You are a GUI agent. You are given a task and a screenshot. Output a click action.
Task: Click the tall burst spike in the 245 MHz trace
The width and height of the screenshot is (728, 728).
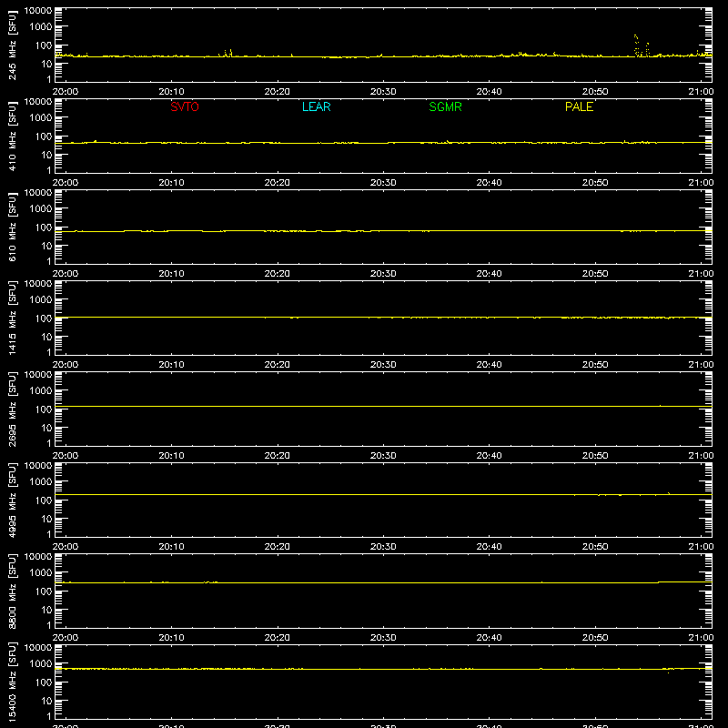click(x=636, y=45)
